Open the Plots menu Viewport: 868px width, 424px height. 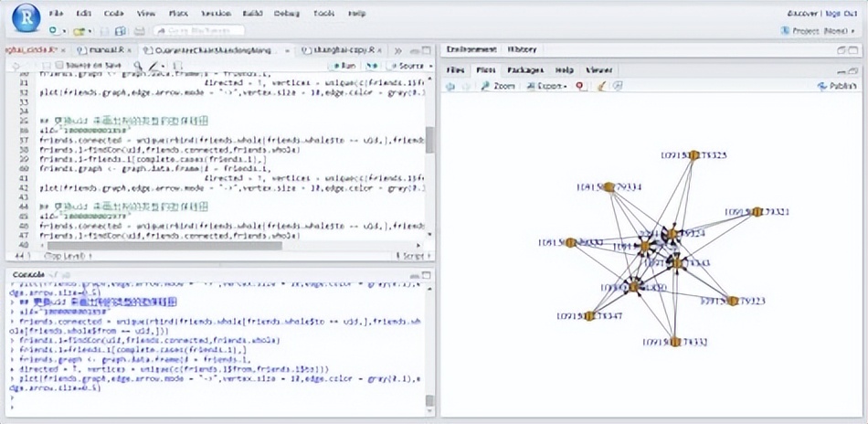177,14
